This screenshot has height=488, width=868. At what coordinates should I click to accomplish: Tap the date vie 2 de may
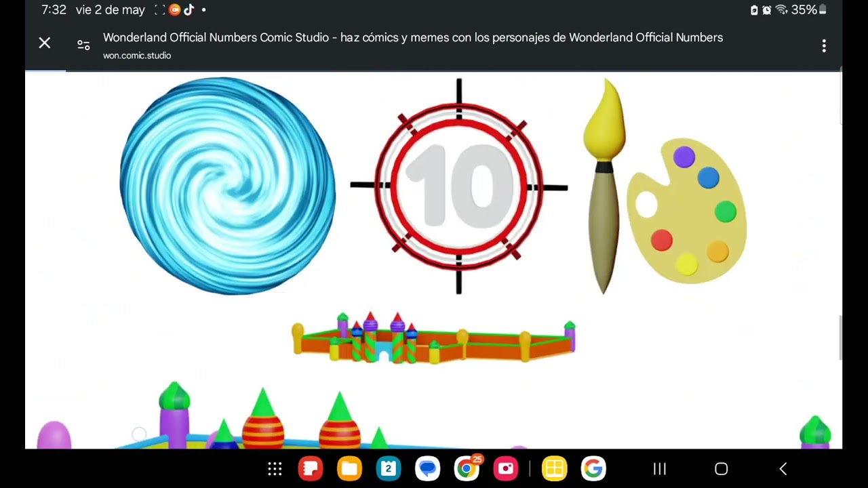[x=111, y=10]
